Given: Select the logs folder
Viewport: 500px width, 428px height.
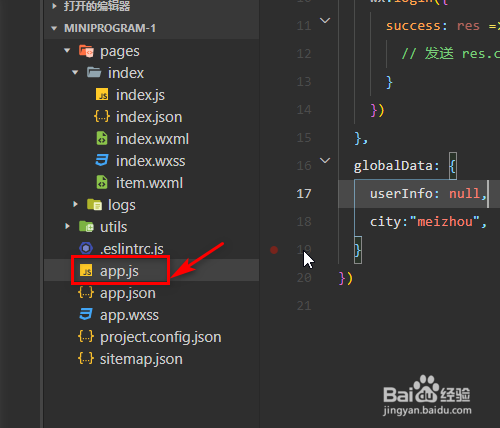Looking at the screenshot, I should point(122,205).
